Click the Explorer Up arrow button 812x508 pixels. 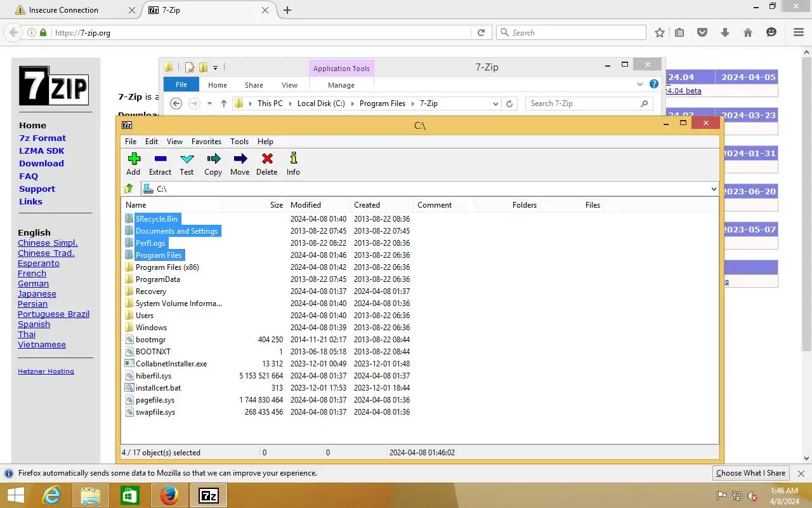pos(224,104)
